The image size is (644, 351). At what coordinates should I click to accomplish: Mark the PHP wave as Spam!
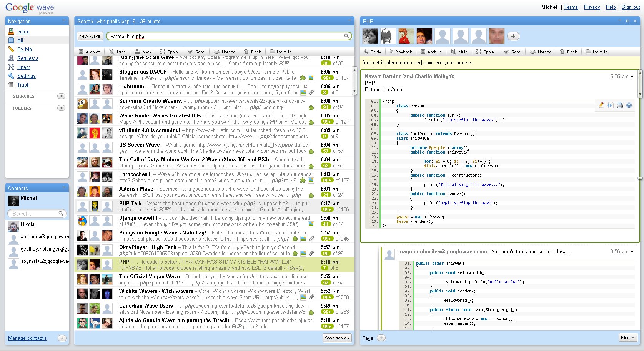pos(486,52)
